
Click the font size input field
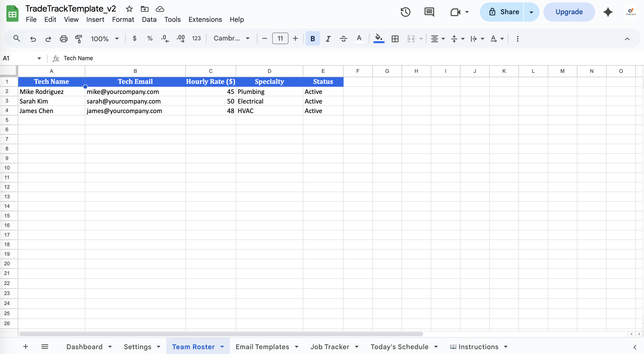280,39
